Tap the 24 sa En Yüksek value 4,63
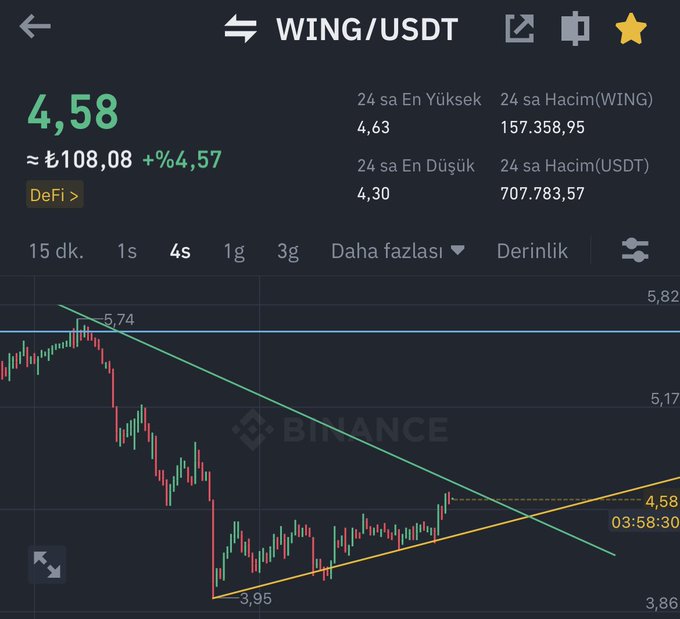 [373, 128]
